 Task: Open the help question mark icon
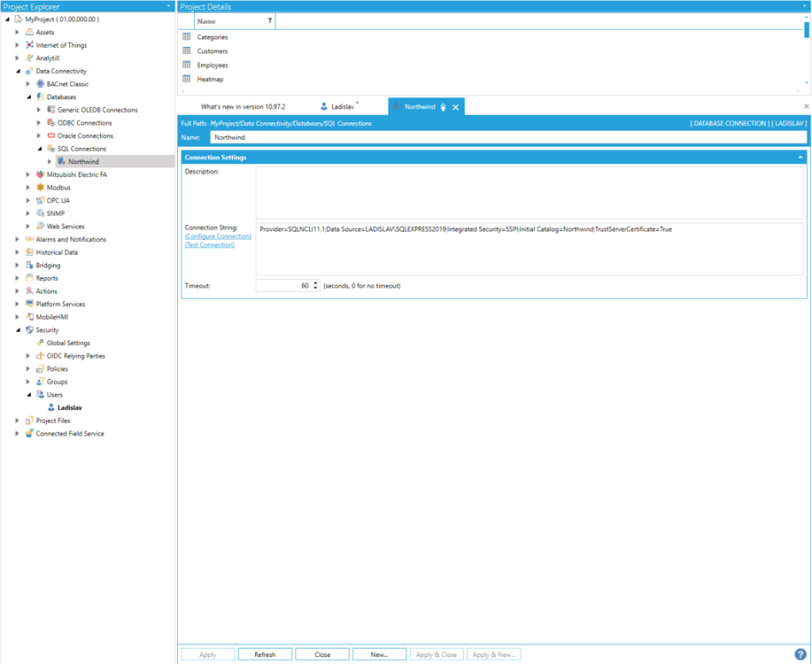(800, 655)
